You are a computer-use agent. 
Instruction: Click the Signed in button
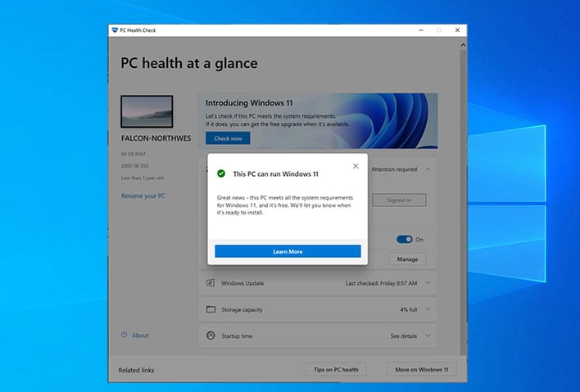pyautogui.click(x=399, y=200)
